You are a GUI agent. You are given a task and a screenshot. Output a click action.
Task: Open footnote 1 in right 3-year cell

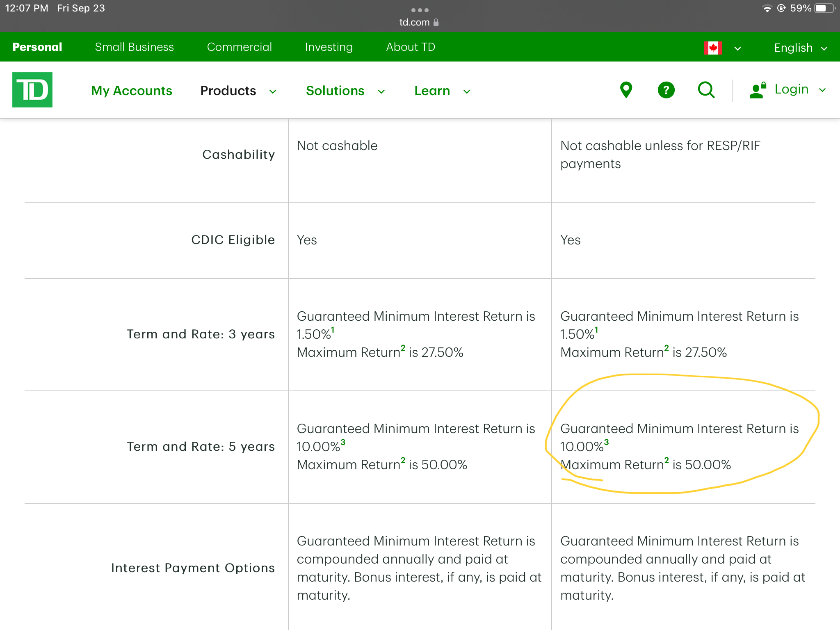[596, 329]
